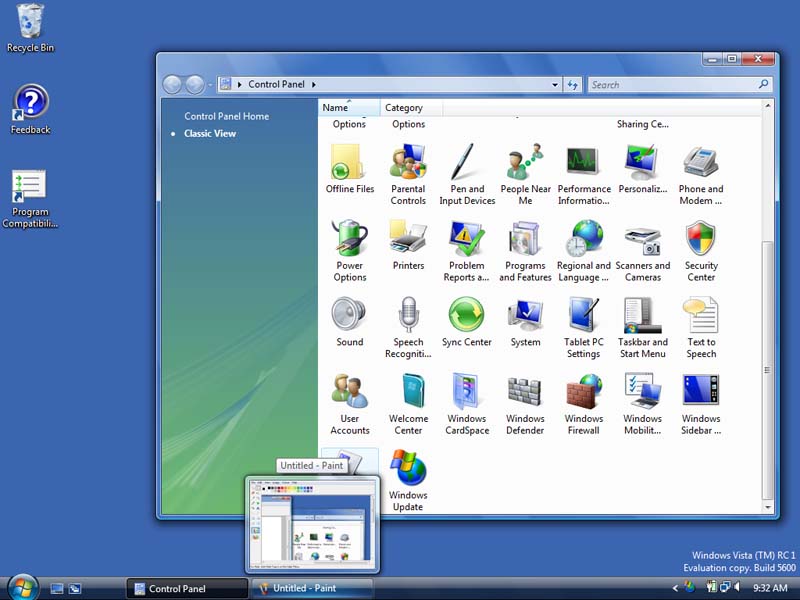This screenshot has height=600, width=800.
Task: Open Windows CardSpace icon
Action: [x=467, y=404]
